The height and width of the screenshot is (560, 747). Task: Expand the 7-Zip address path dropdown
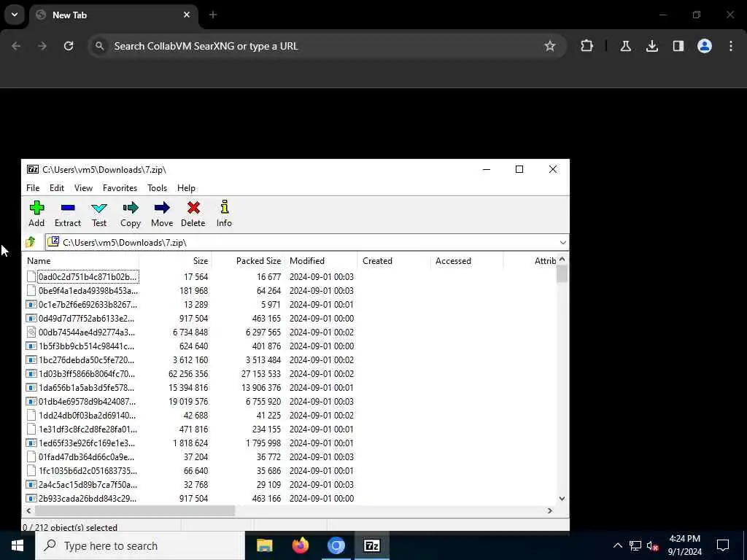tap(562, 242)
